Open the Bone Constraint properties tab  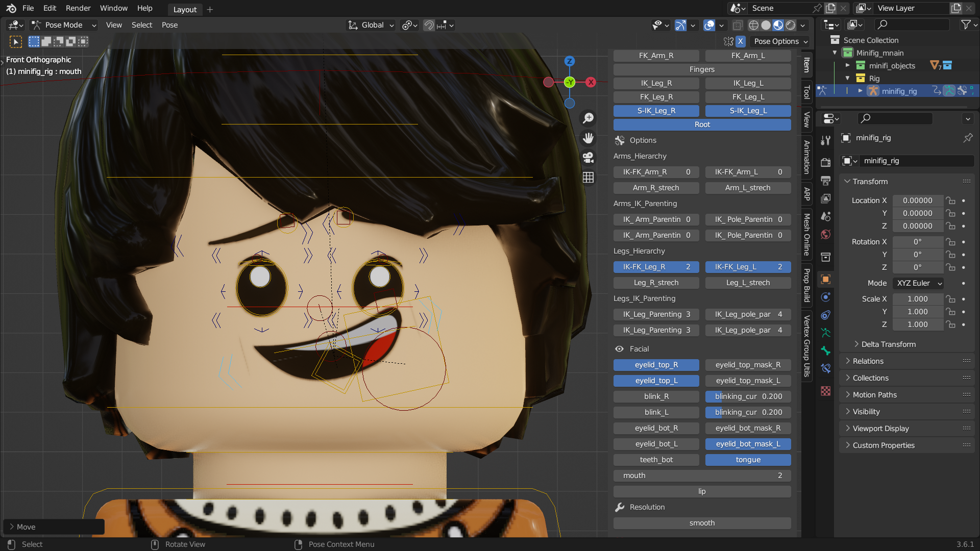825,368
